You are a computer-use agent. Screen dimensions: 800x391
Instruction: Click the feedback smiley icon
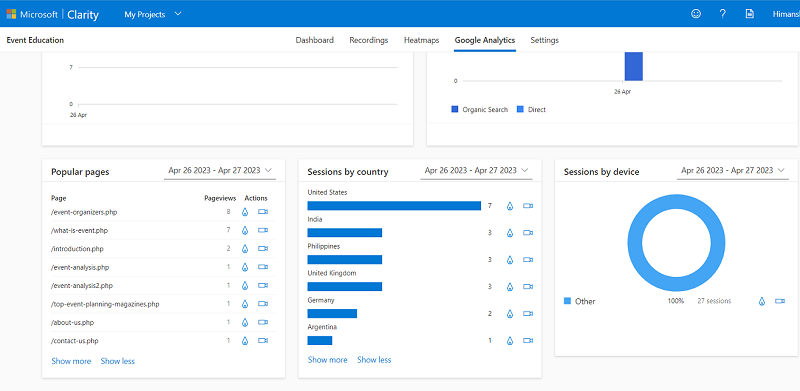point(696,14)
